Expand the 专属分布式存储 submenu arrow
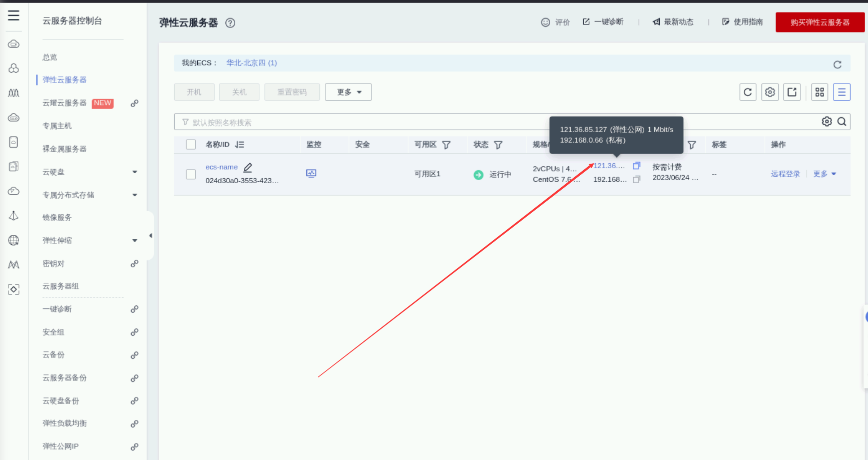This screenshot has width=868, height=460. click(135, 195)
